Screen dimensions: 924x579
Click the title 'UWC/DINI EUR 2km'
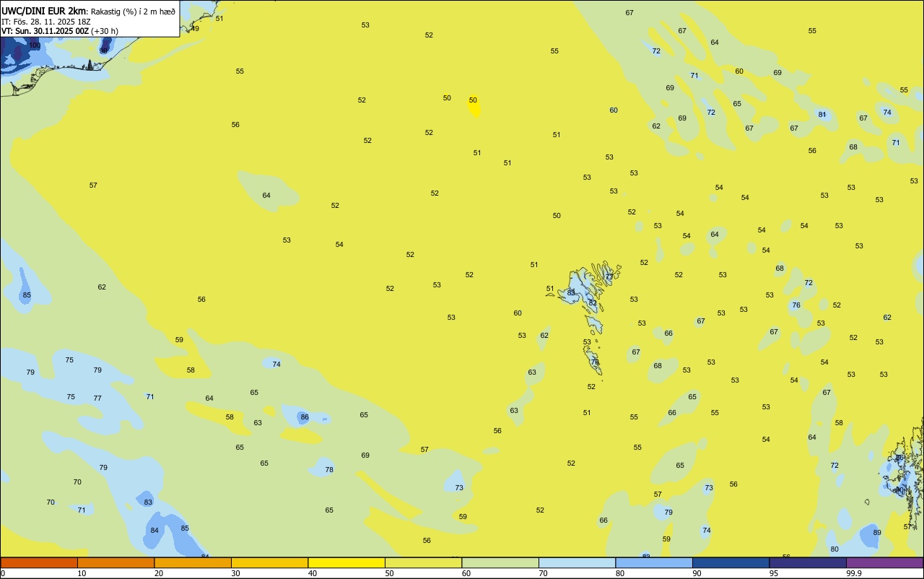[44, 11]
